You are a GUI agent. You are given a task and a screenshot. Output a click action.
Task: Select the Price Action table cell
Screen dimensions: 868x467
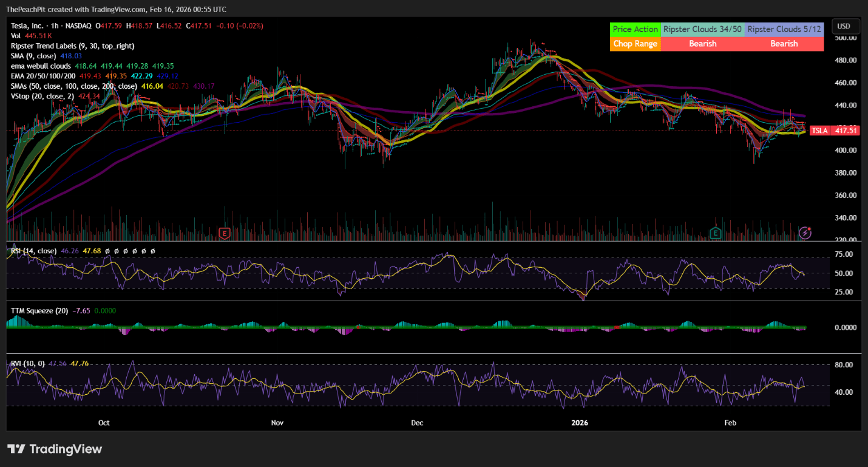point(635,29)
